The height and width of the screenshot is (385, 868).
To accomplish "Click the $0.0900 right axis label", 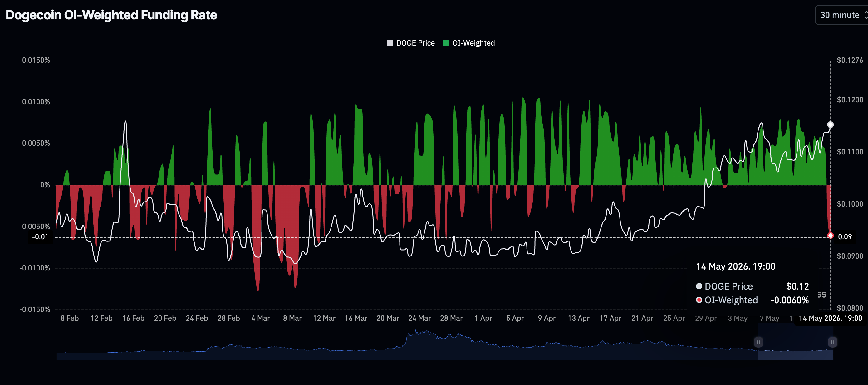I will (850, 256).
